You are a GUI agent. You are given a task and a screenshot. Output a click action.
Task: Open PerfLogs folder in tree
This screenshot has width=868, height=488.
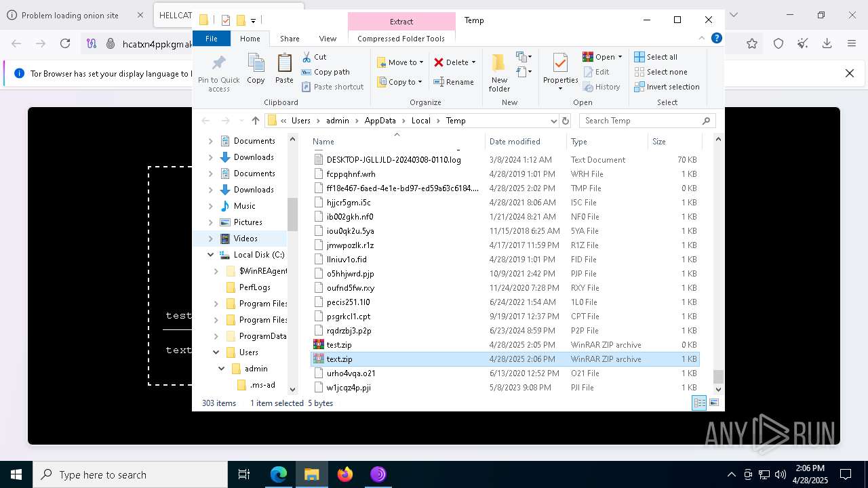coord(255,287)
